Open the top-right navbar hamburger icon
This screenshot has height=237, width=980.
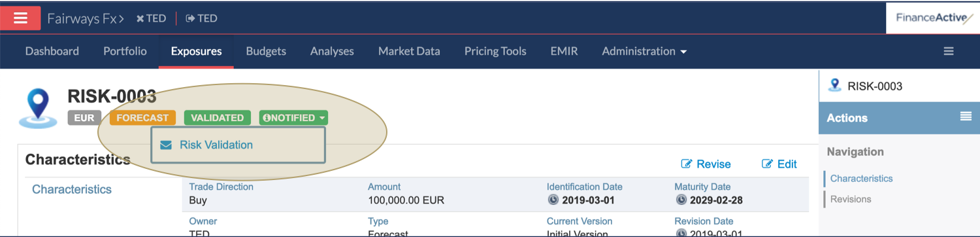949,51
